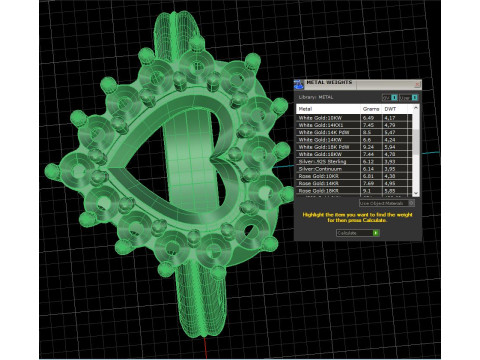The height and width of the screenshot is (360, 480).
Task: Sort by the Grams column header
Action: 371,109
